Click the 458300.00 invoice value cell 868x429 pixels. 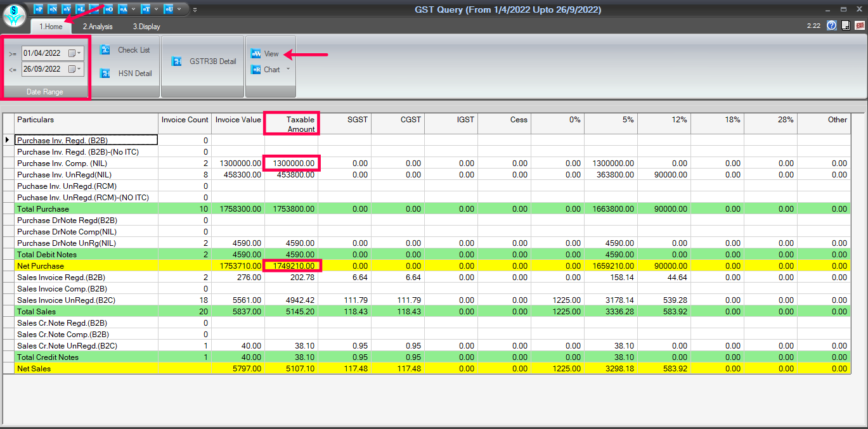pos(238,174)
